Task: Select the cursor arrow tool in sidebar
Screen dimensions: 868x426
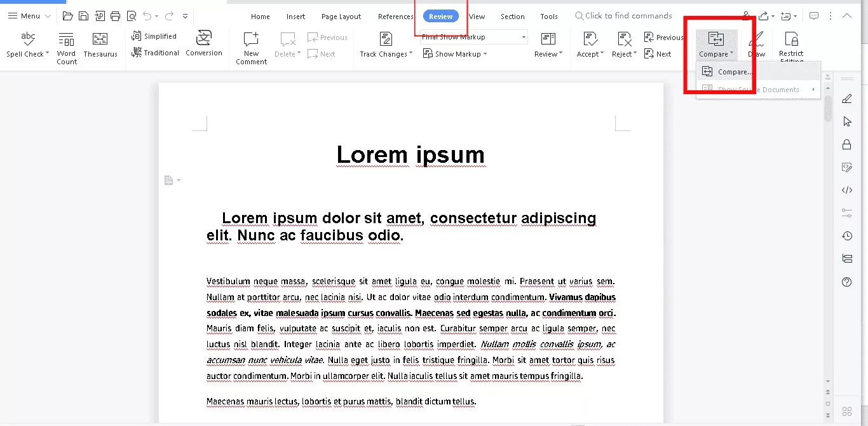Action: [846, 121]
